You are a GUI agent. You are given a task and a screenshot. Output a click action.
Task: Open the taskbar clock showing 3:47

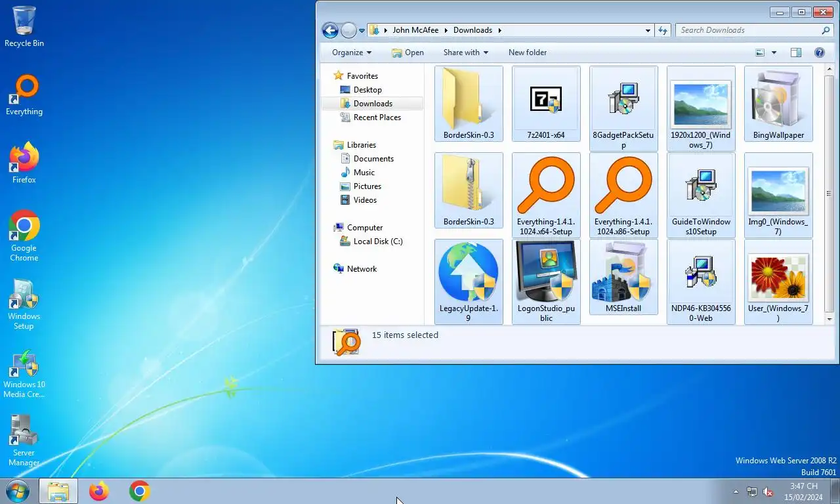tap(804, 492)
